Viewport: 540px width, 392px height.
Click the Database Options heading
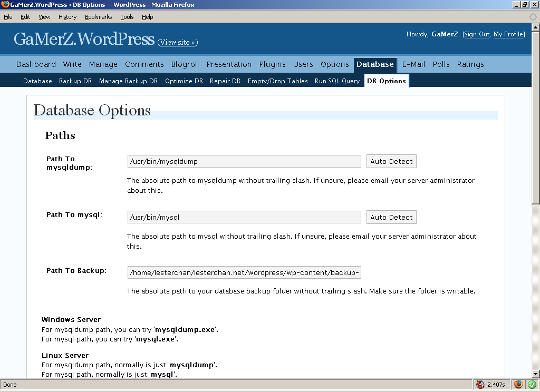92,111
